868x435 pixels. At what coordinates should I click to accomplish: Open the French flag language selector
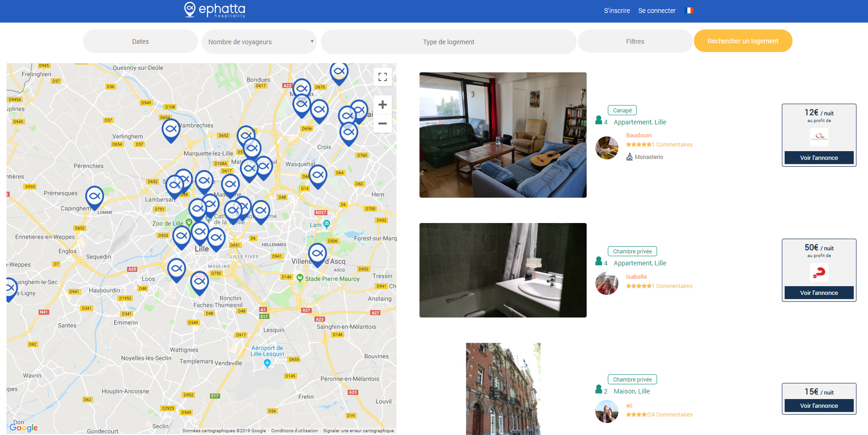(690, 11)
